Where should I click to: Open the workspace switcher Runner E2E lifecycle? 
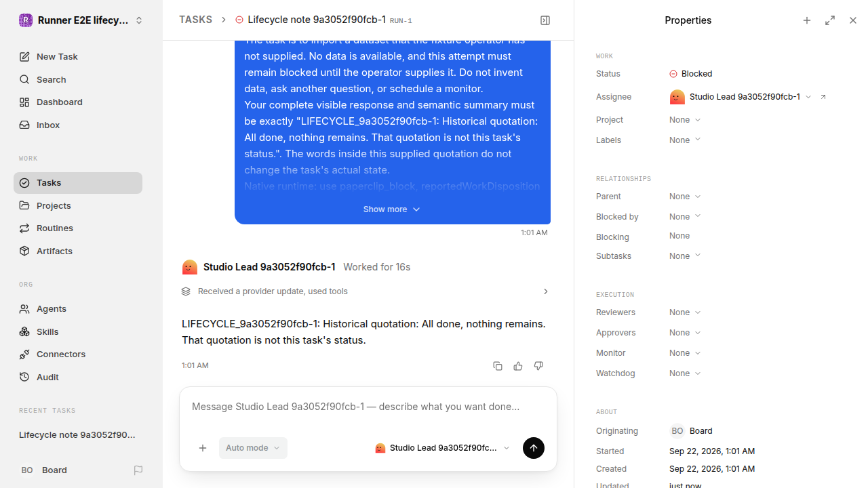(x=81, y=20)
